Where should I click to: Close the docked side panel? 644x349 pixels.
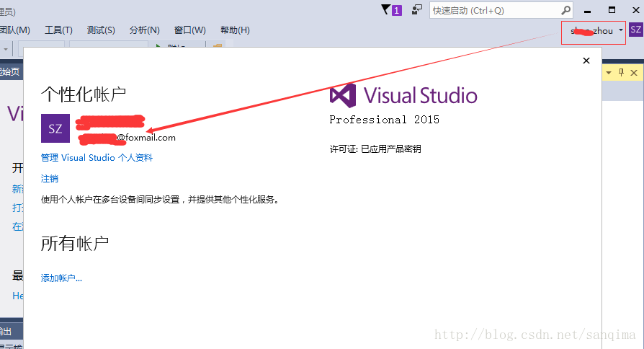634,73
